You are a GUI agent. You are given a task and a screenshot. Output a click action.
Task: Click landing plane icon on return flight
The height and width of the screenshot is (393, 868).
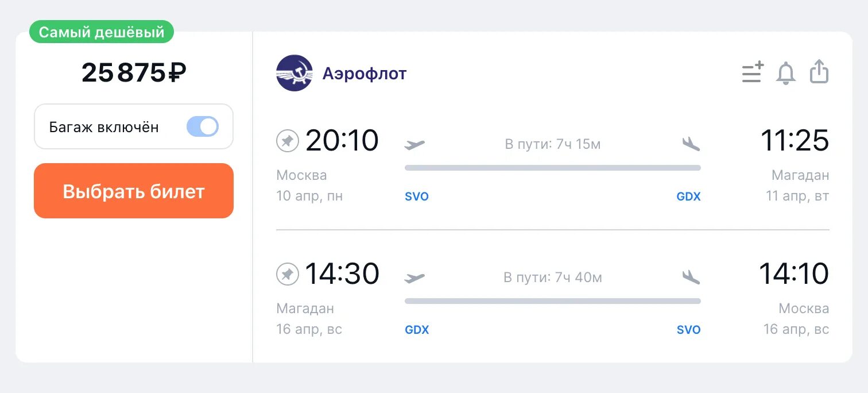691,278
